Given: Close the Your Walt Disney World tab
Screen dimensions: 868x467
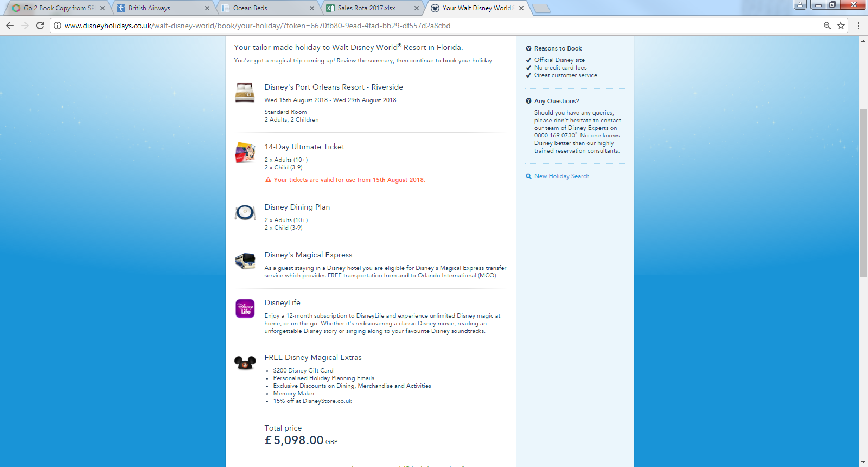Looking at the screenshot, I should 521,8.
